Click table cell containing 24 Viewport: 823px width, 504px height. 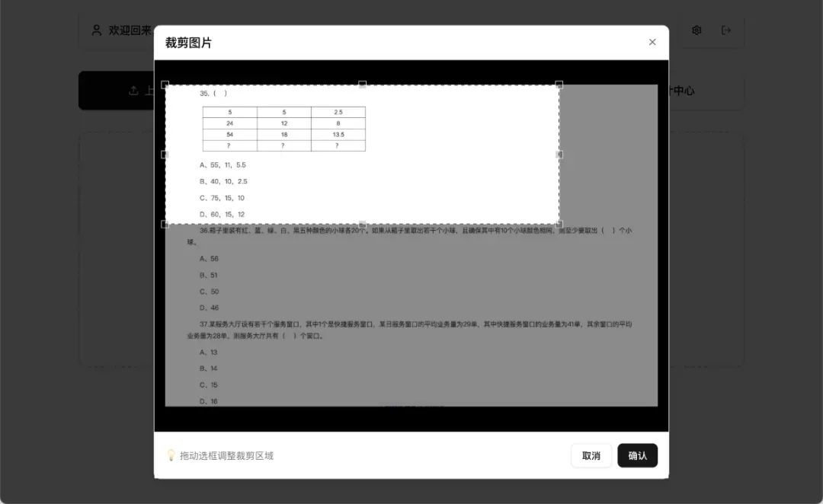point(230,123)
